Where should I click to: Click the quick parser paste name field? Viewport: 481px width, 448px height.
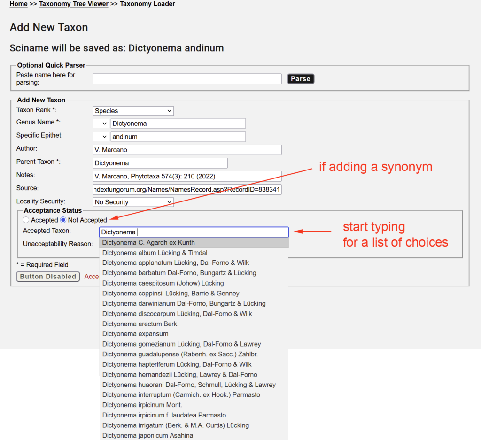(187, 79)
